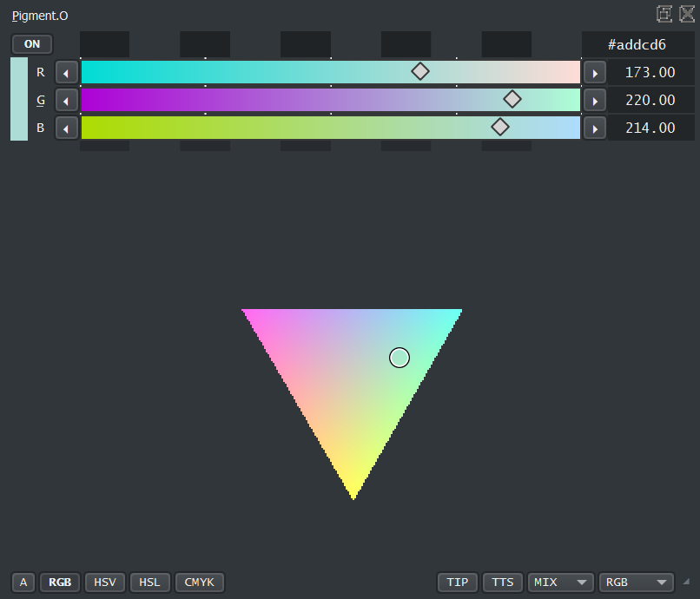Float the Pigment.O docker panel
The height and width of the screenshot is (599, 700).
[x=664, y=14]
